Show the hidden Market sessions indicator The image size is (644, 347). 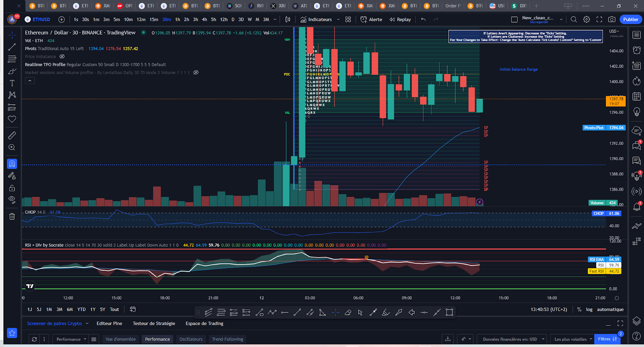point(196,72)
